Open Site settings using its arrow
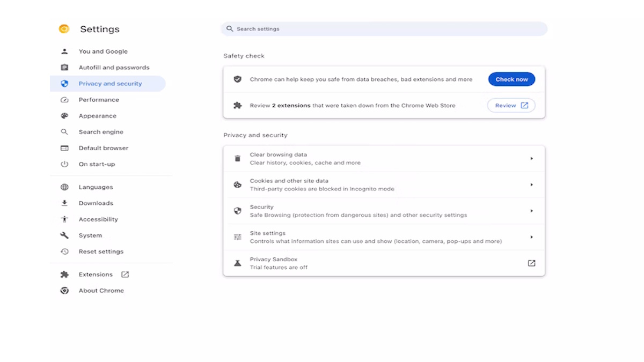Image resolution: width=644 pixels, height=362 pixels. 531,237
